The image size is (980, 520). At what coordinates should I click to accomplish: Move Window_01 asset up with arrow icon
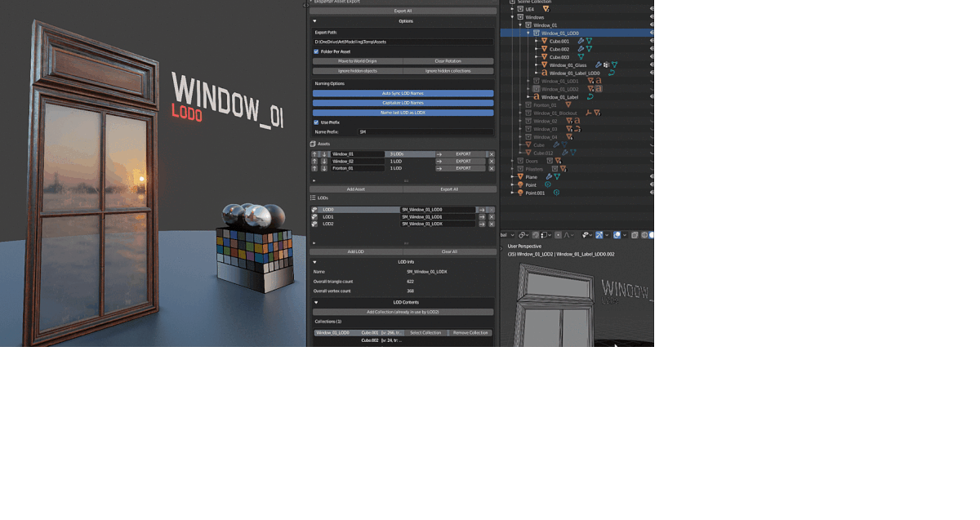tap(314, 154)
